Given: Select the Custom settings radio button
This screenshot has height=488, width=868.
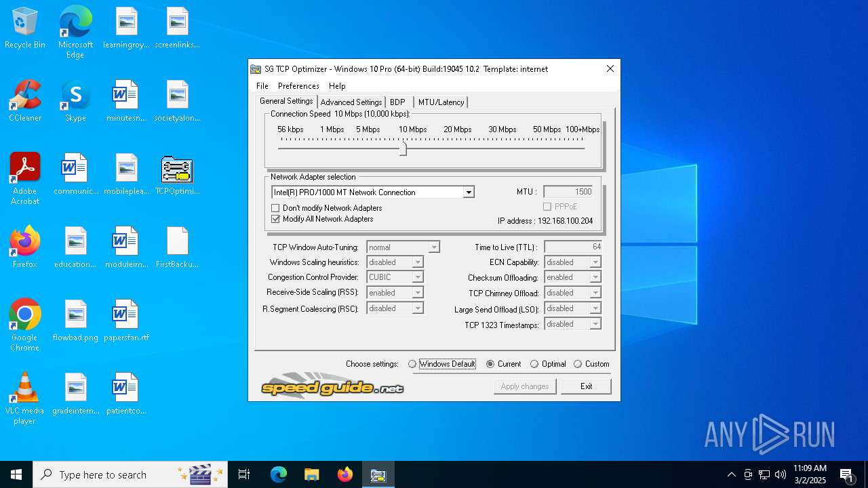Looking at the screenshot, I should 578,364.
